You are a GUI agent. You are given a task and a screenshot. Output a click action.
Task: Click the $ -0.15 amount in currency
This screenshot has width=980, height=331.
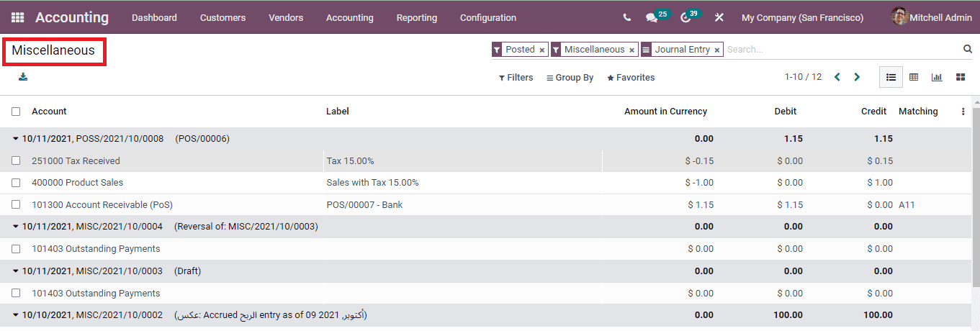[x=699, y=161]
